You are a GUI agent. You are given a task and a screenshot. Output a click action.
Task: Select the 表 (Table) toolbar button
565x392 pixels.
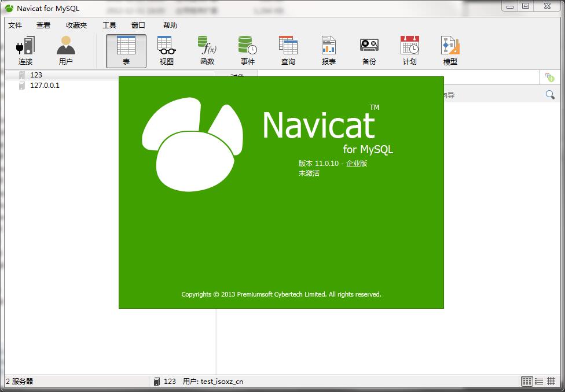click(x=126, y=50)
